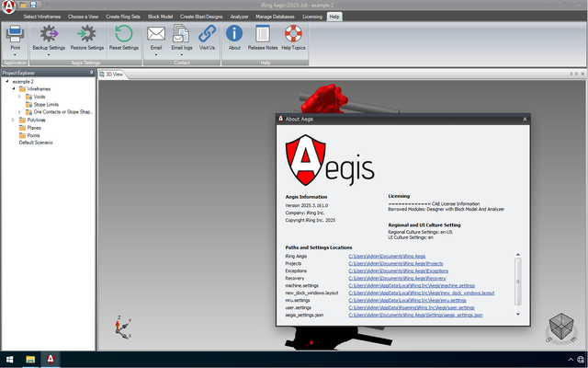Open the Select Wireframes tab
Screen dimensions: 588x368
point(42,17)
